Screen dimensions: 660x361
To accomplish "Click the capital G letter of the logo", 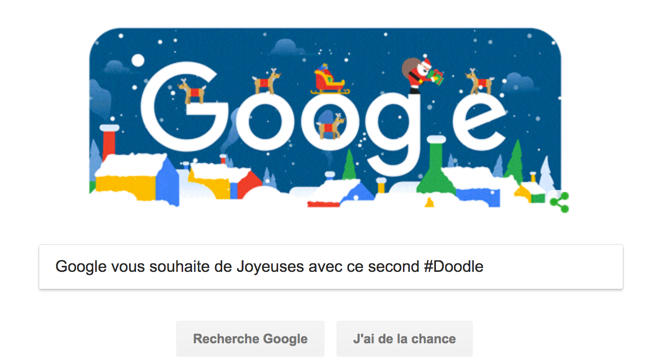I will (184, 107).
